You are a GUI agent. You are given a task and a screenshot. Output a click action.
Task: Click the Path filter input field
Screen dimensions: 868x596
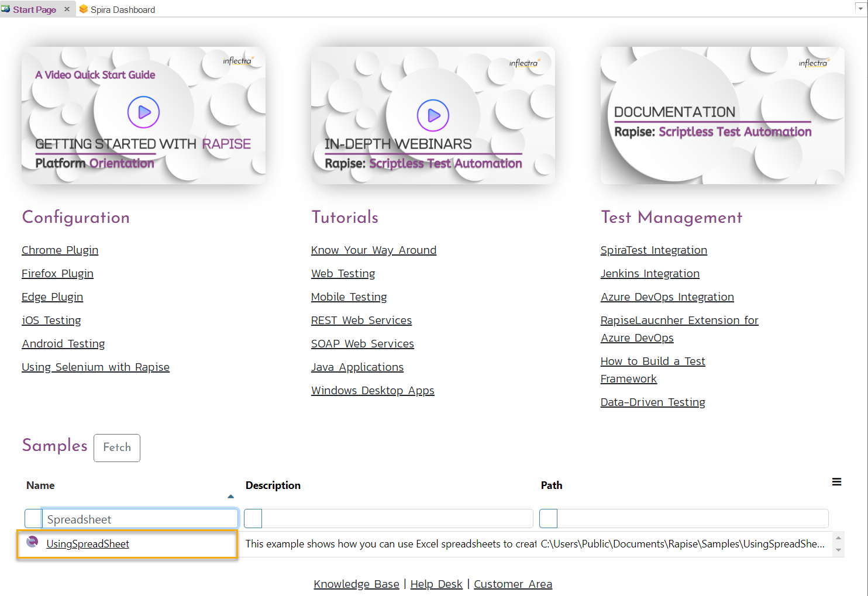tap(693, 519)
